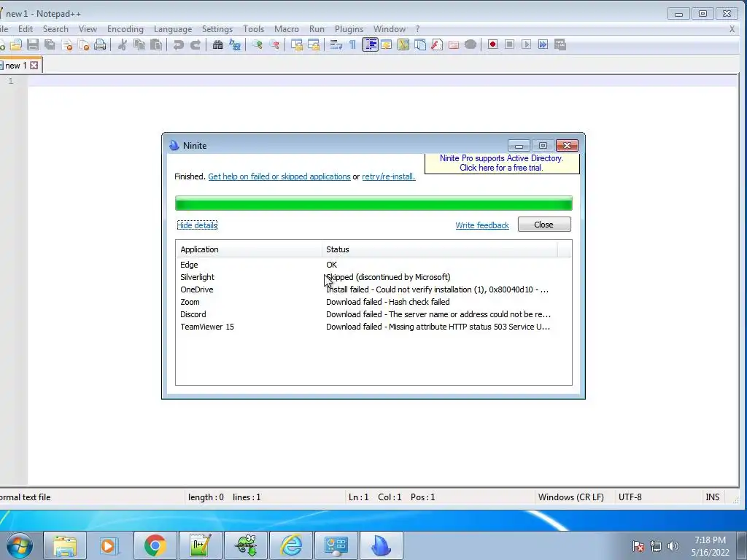Click the Copy icon in Notepad++ toolbar
The width and height of the screenshot is (747, 560).
pyautogui.click(x=139, y=44)
